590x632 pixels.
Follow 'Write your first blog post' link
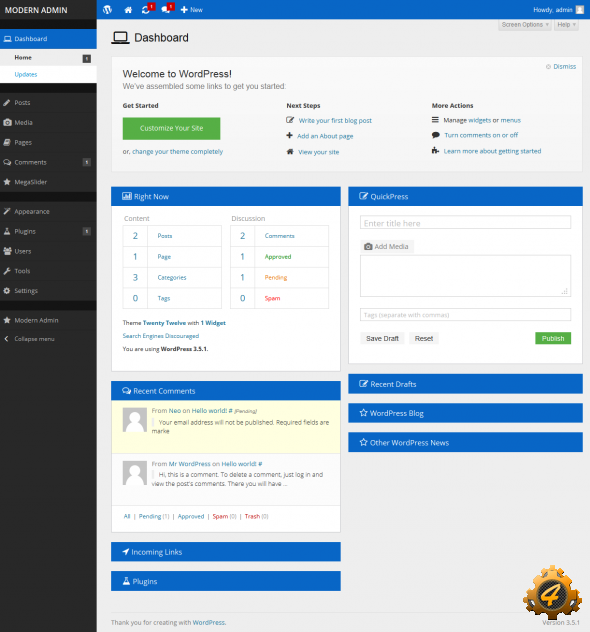point(335,121)
